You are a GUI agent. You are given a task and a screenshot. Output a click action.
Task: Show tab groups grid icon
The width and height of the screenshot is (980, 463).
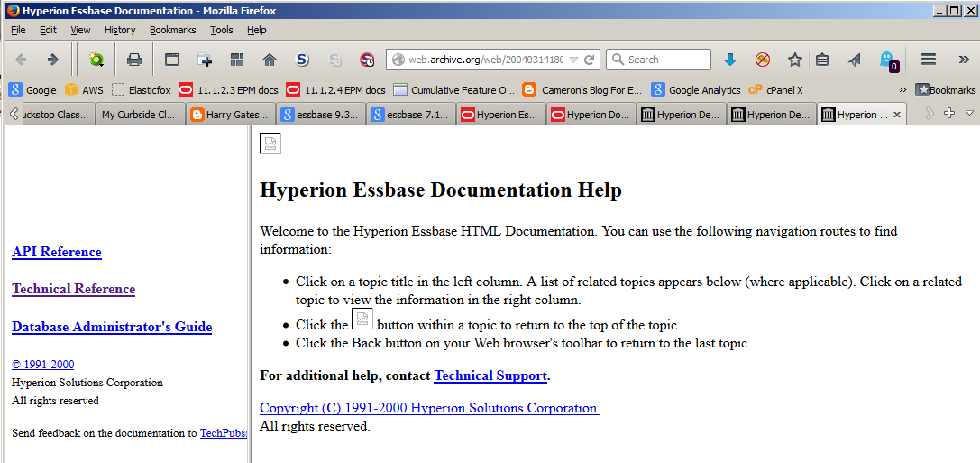click(x=237, y=60)
